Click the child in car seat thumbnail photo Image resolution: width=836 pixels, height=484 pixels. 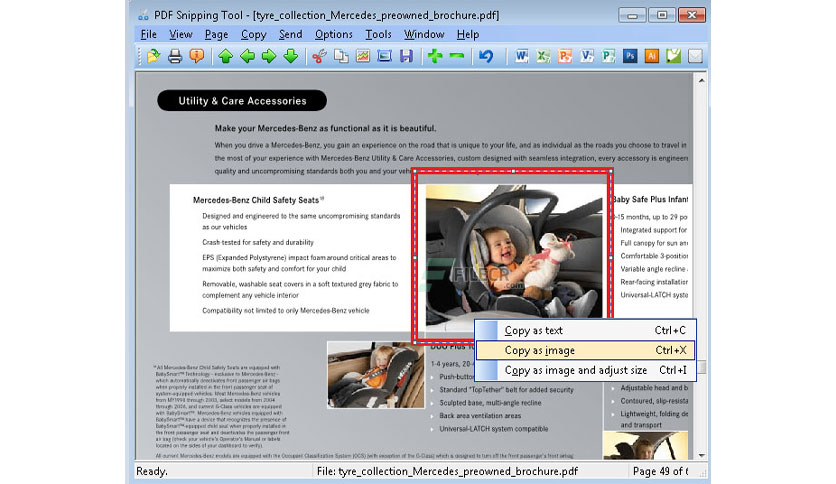(x=375, y=375)
